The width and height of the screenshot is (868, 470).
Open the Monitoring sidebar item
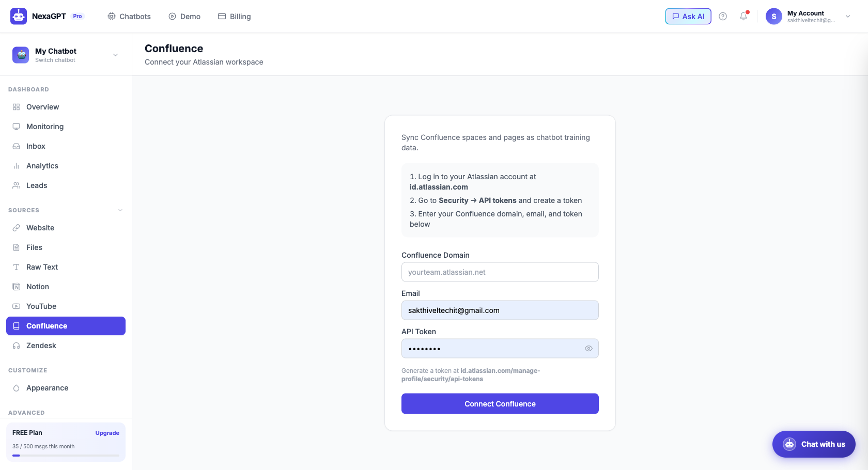66,127
